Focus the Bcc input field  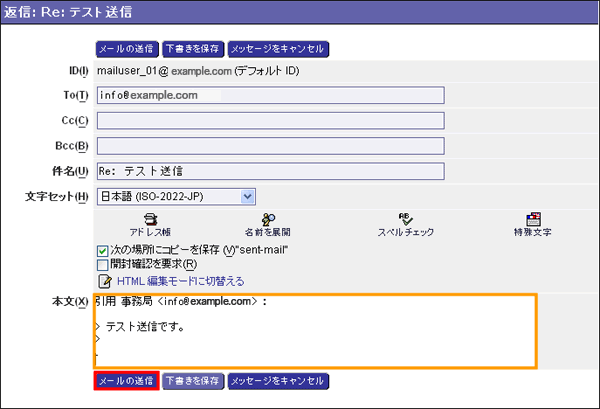pyautogui.click(x=271, y=146)
